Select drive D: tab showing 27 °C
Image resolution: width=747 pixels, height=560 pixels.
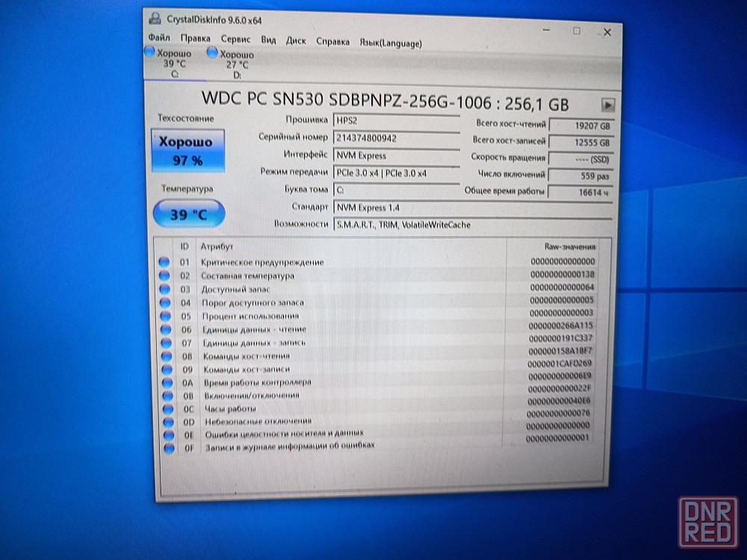pyautogui.click(x=237, y=65)
